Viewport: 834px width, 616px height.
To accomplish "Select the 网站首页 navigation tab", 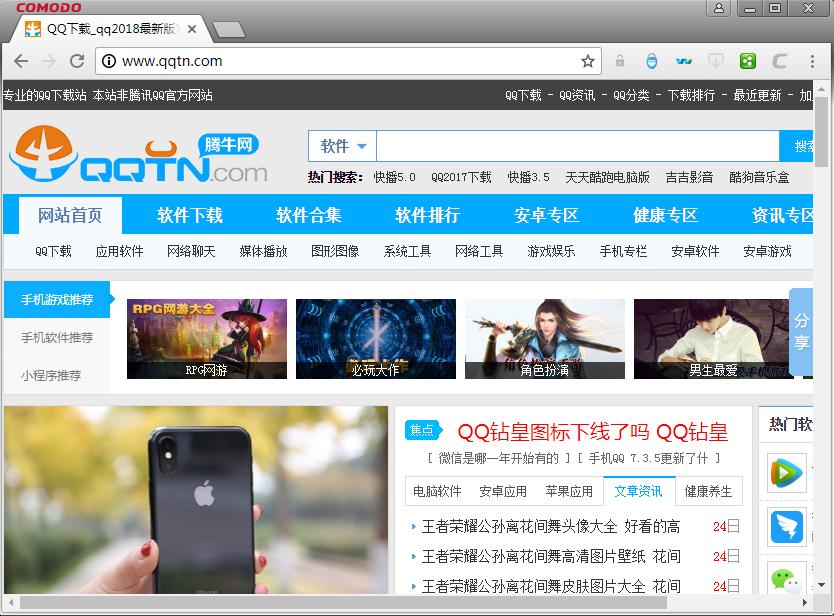I will coord(70,215).
